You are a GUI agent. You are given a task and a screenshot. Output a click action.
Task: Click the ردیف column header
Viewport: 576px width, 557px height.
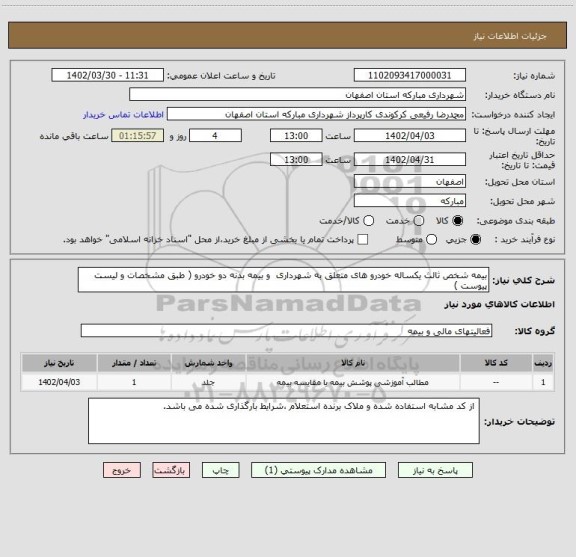pos(543,363)
